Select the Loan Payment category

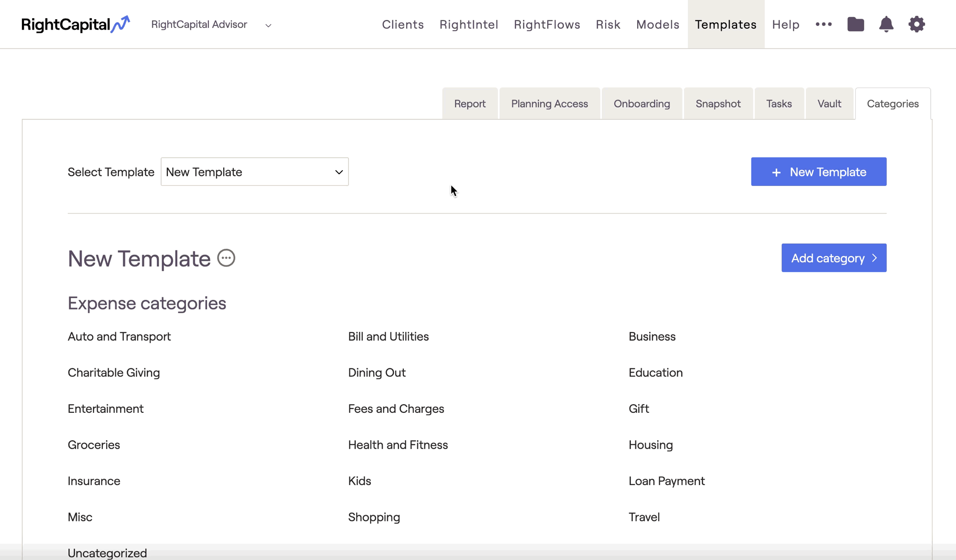click(x=666, y=481)
